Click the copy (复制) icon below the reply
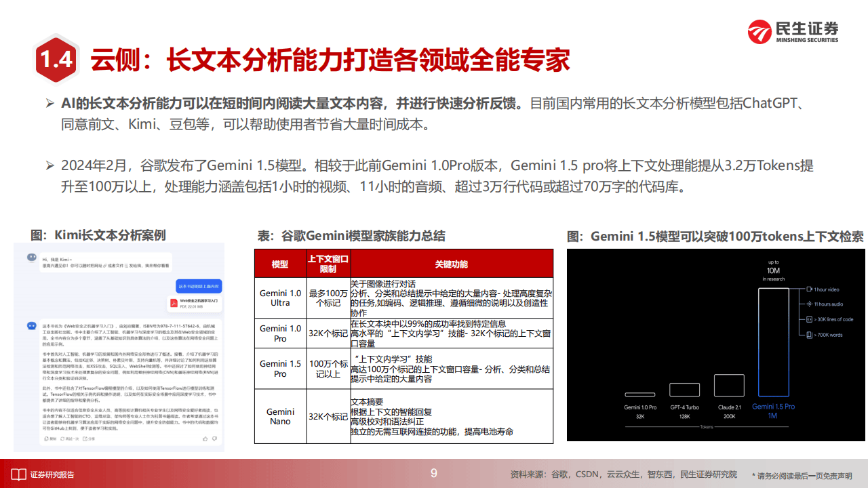 coord(45,440)
